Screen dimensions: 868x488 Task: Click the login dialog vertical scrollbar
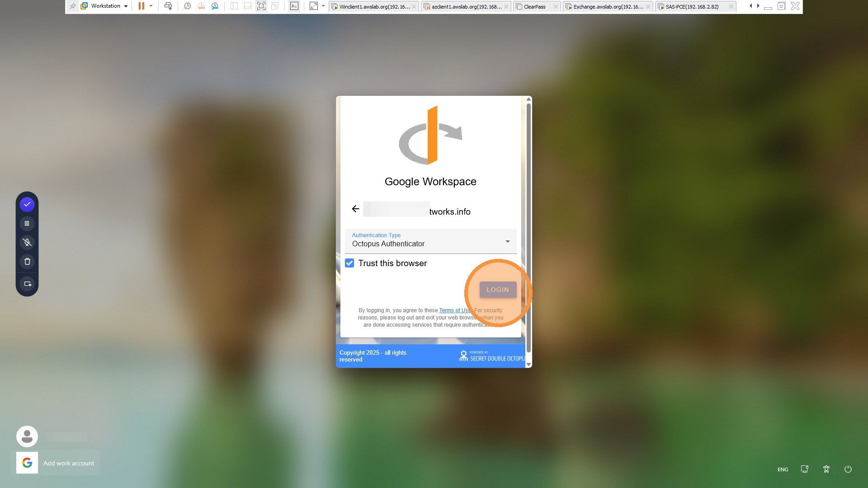(x=528, y=228)
